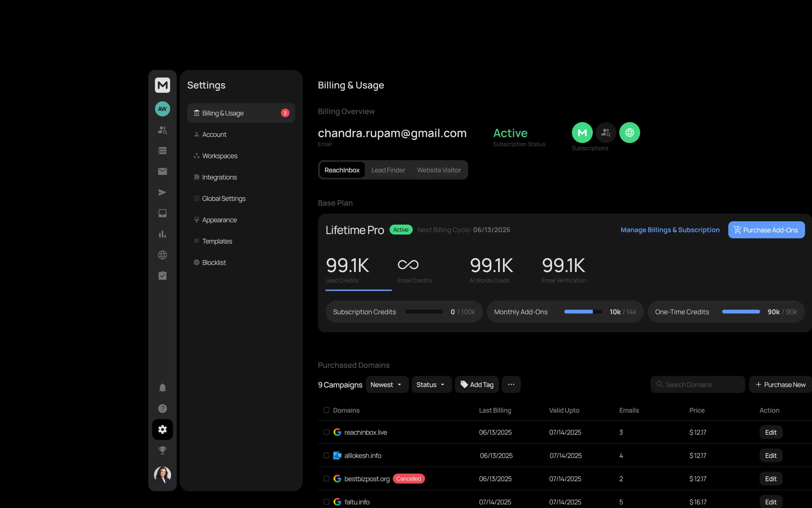Click the red 3 notification badge

click(285, 113)
